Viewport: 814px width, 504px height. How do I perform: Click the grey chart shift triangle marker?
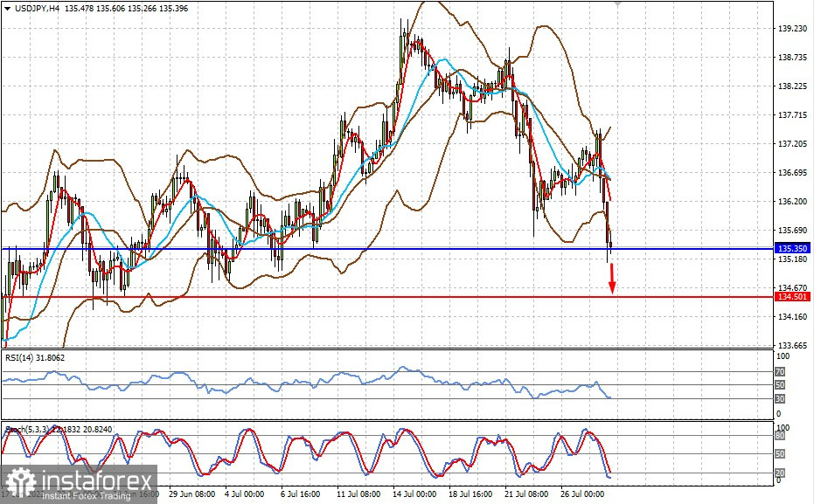tap(617, 3)
